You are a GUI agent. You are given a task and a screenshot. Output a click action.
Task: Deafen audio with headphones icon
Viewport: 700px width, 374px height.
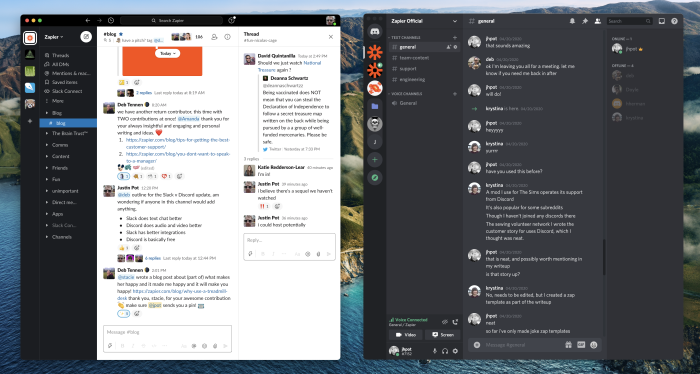(x=445, y=351)
